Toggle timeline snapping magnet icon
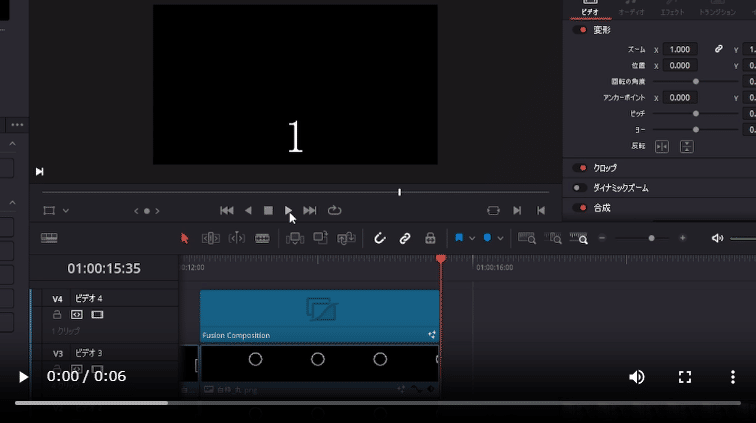The height and width of the screenshot is (423, 756). point(380,238)
